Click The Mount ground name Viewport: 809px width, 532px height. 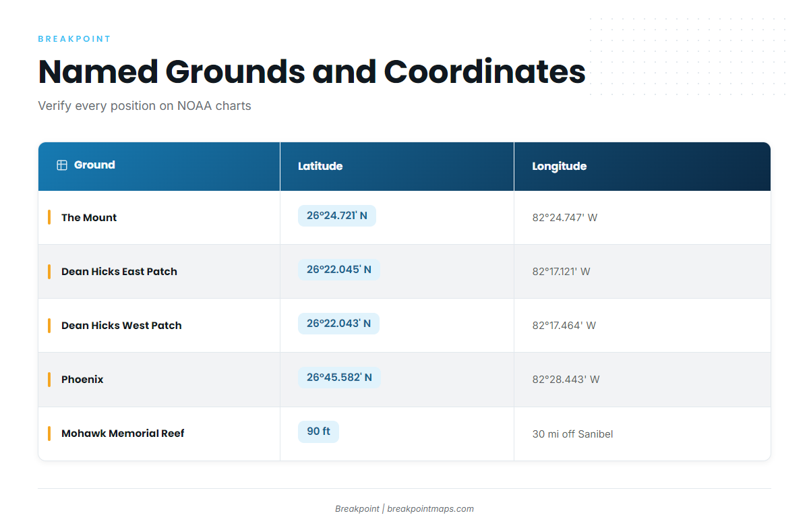(x=89, y=218)
